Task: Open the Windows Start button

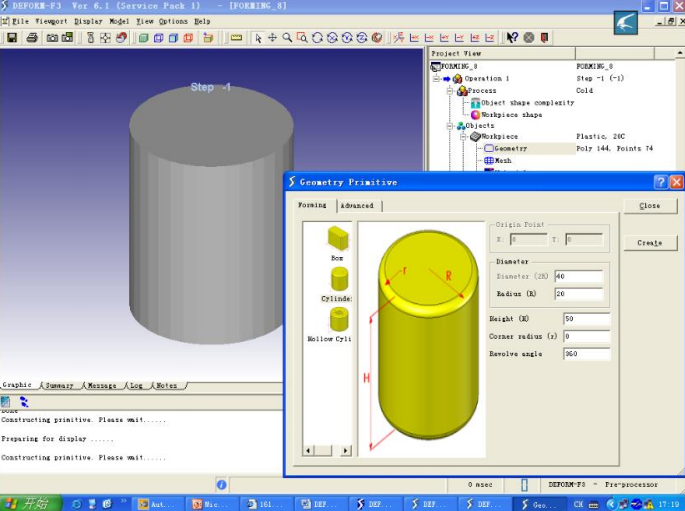Action: [31, 503]
